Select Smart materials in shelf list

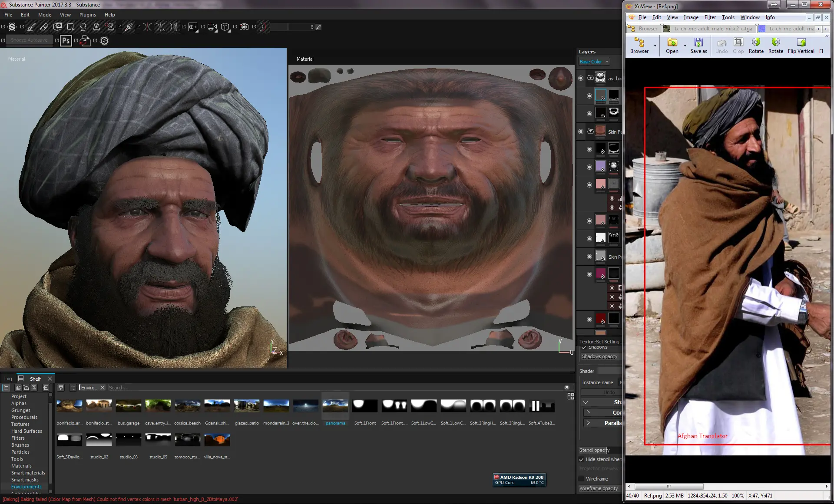[x=28, y=473]
